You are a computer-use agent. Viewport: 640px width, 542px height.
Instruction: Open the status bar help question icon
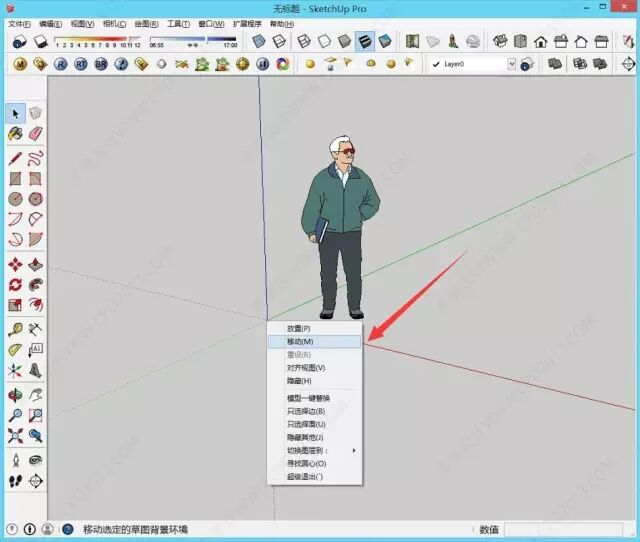[x=68, y=529]
